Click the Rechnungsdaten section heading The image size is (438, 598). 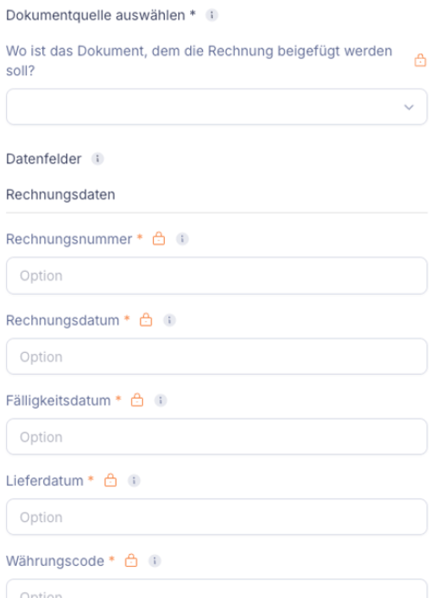click(61, 195)
